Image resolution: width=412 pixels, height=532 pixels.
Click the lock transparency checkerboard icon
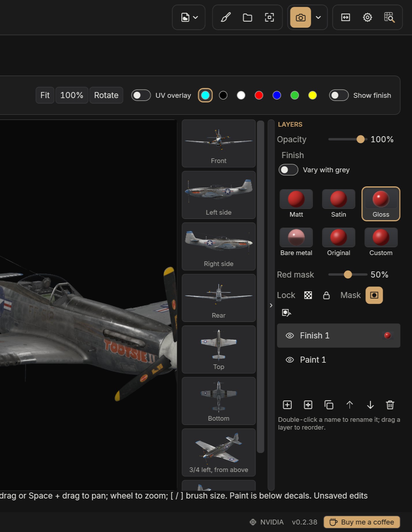[308, 295]
